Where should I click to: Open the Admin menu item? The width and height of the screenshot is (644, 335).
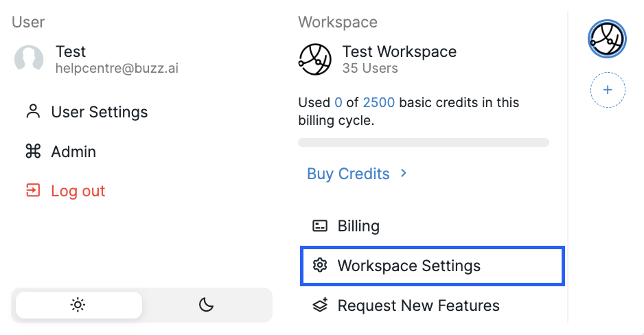point(73,152)
